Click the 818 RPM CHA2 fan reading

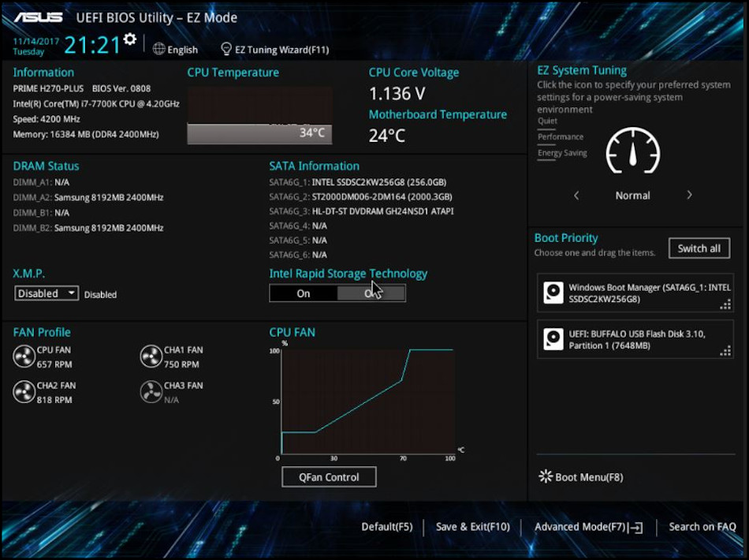pyautogui.click(x=54, y=399)
